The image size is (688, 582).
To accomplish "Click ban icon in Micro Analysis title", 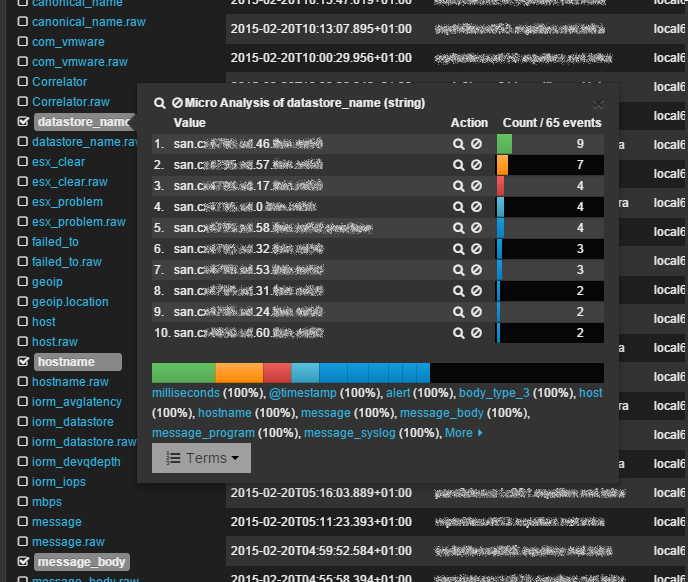I will point(176,103).
